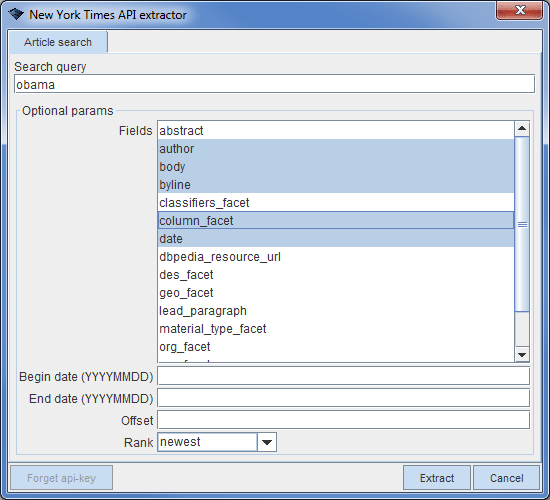Select dbpedia_resource_url in the Fields list
This screenshot has height=500, width=550.
pyautogui.click(x=336, y=256)
